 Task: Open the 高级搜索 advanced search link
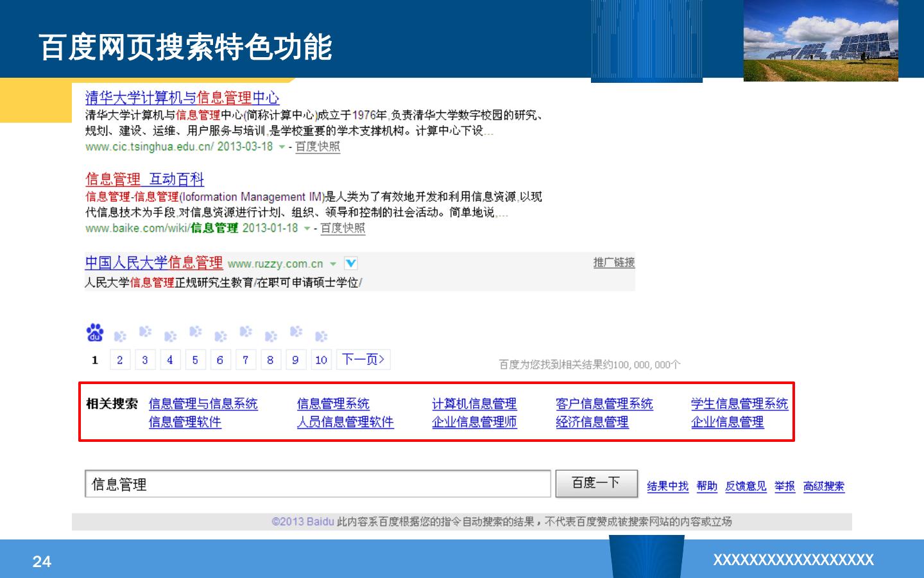[x=824, y=486]
